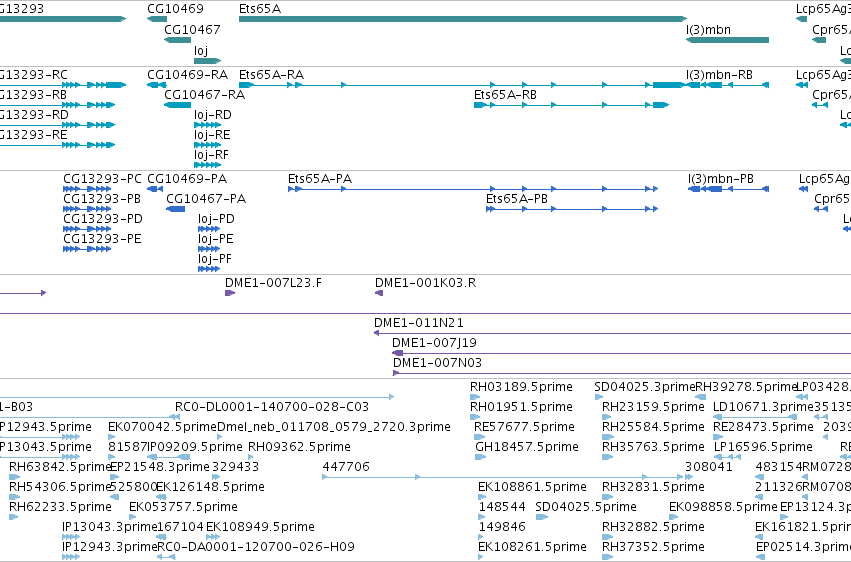This screenshot has width=851, height=562.
Task: Select the EK108949.5prime EST label
Action: (261, 527)
